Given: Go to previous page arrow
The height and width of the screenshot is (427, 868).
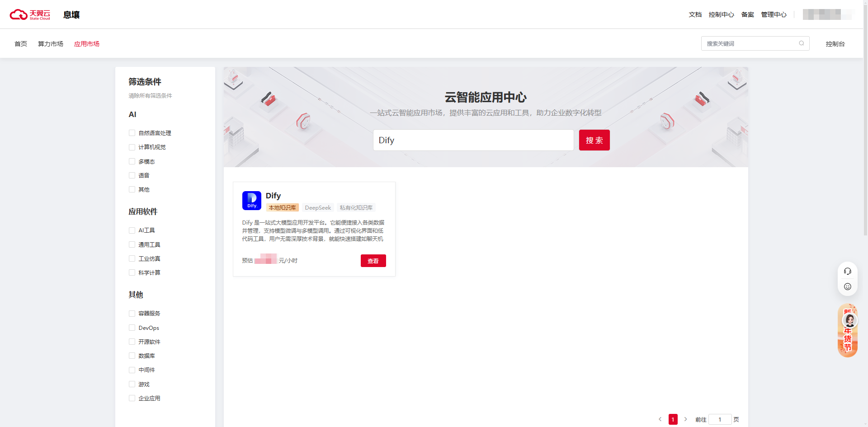Looking at the screenshot, I should [x=660, y=419].
